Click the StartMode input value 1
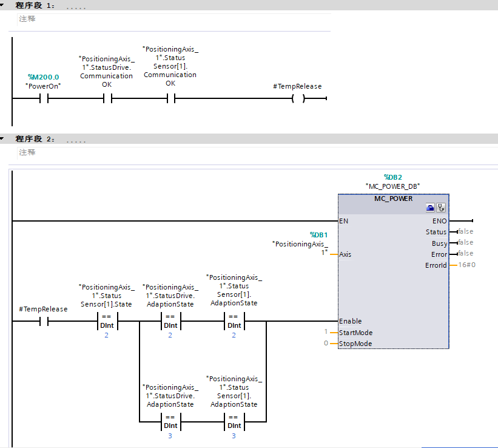 (326, 332)
